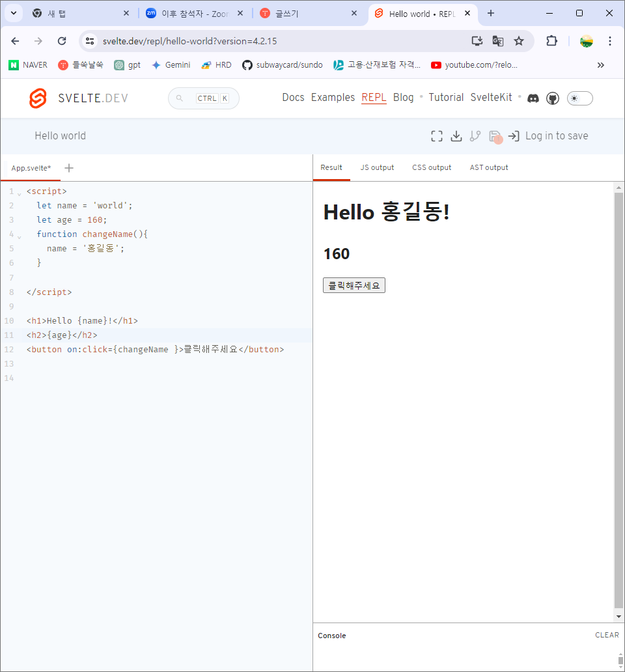Viewport: 625px width, 672px height.
Task: Click the Hello world REPL name field
Action: click(61, 136)
